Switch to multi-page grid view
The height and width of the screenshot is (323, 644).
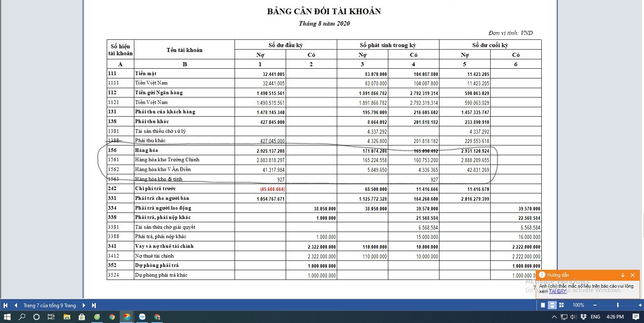point(562,305)
